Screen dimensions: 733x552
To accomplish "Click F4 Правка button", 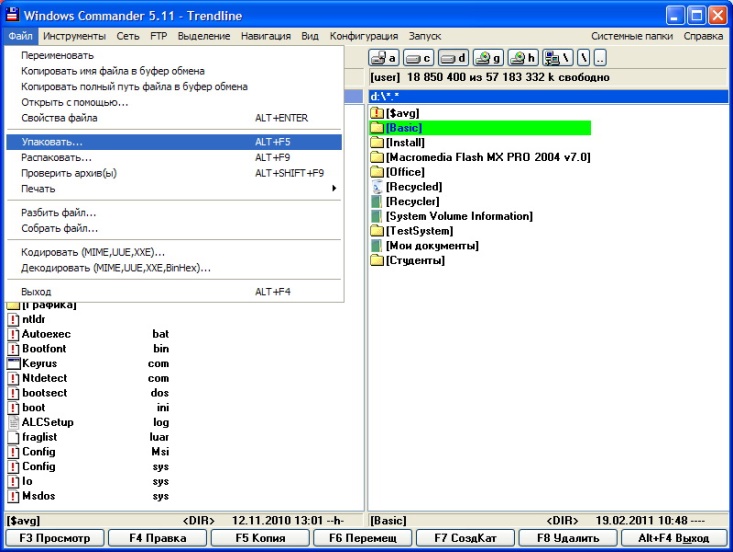I will (158, 538).
